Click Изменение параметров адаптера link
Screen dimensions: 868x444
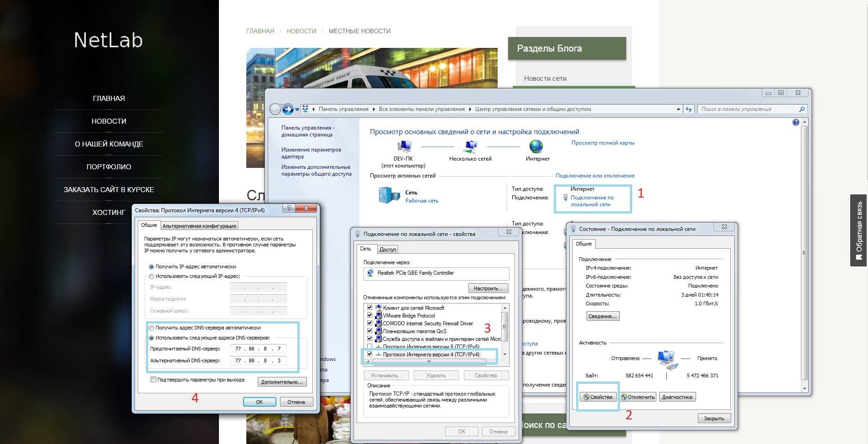(311, 153)
